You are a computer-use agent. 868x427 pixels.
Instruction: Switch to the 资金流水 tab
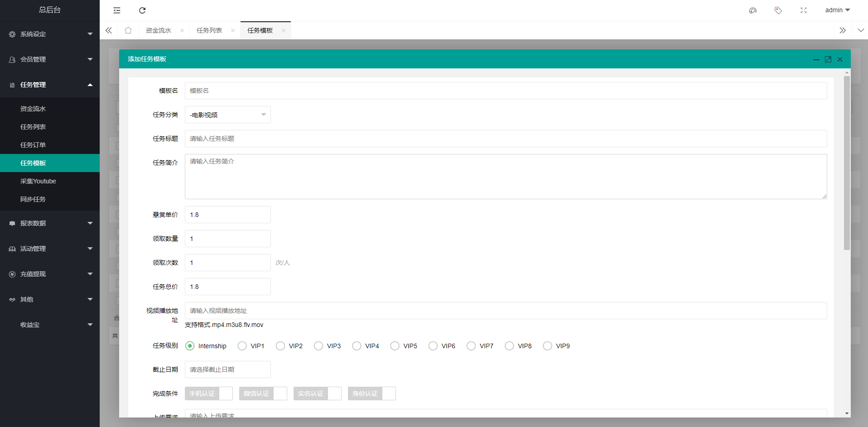tap(159, 30)
